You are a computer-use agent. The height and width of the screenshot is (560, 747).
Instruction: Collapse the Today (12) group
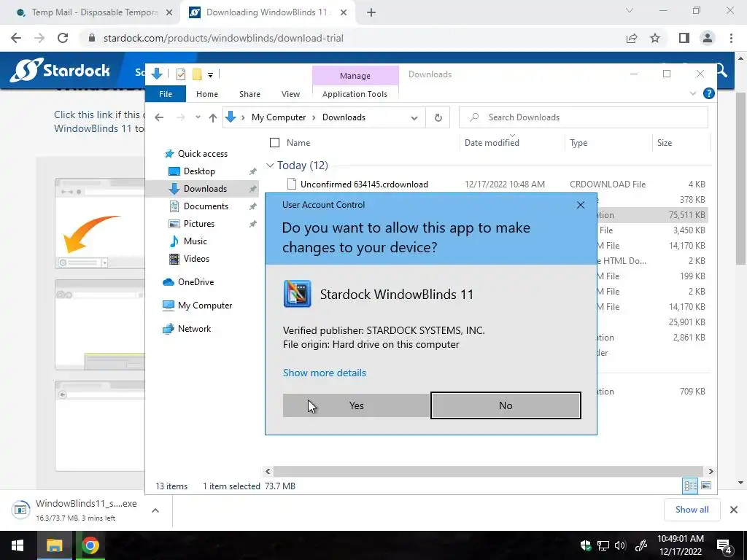click(270, 166)
